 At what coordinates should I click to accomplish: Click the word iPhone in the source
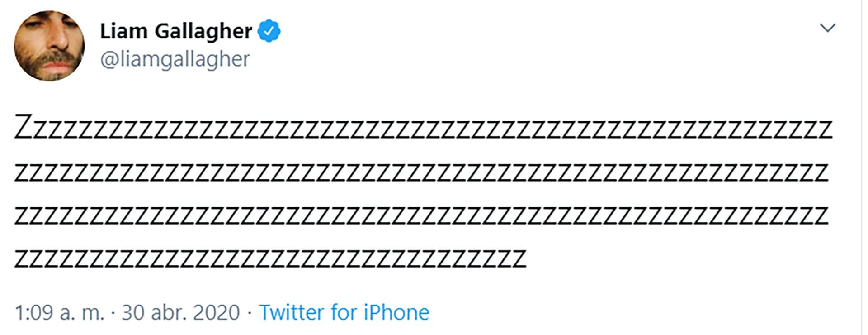coord(396,312)
